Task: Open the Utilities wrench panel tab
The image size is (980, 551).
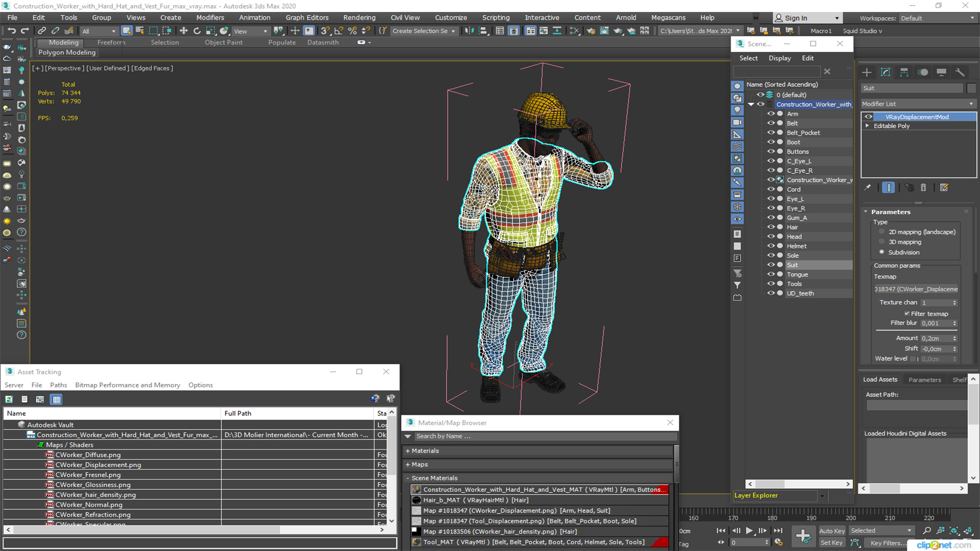Action: 960,72
